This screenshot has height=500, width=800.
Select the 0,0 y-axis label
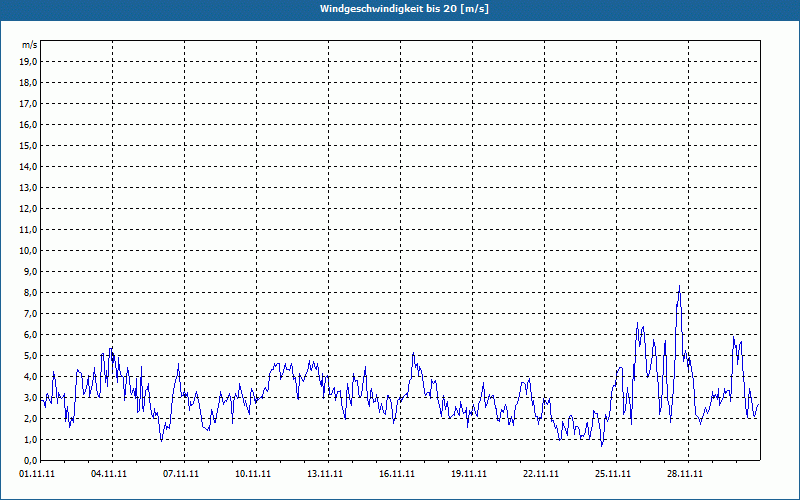click(x=30, y=460)
